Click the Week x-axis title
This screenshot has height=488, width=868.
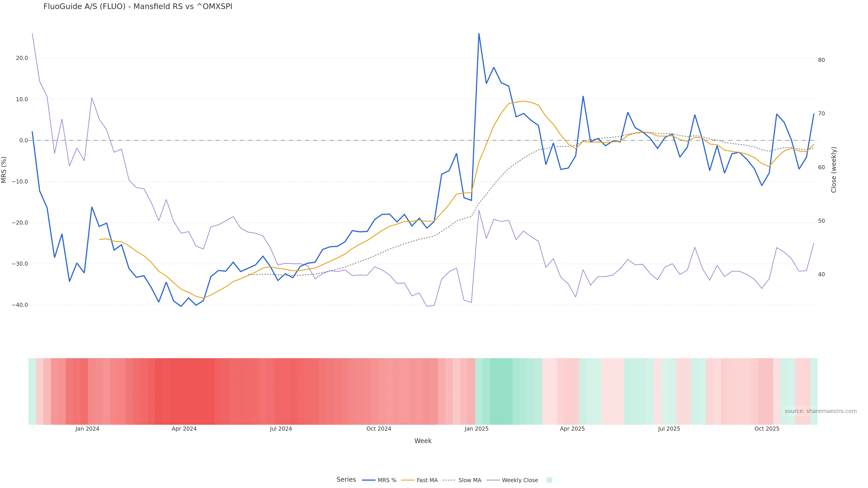[x=423, y=441]
